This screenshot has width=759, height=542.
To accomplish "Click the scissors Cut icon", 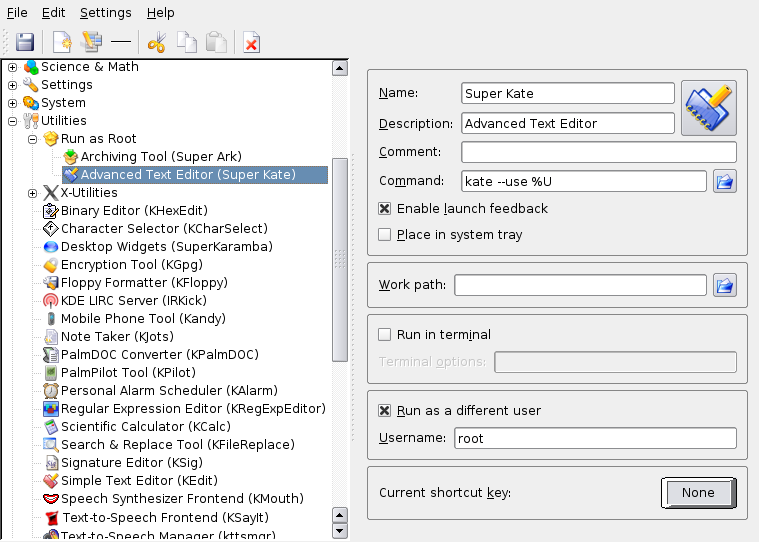I will tap(156, 42).
